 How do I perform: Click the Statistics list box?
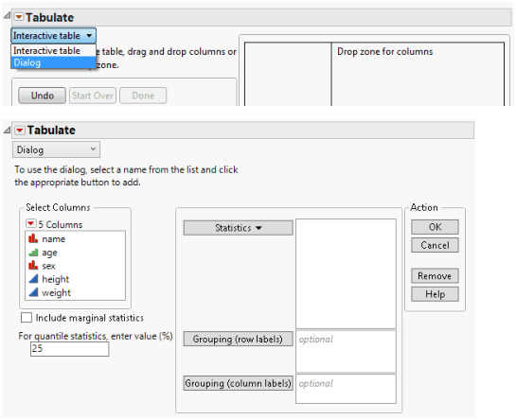(x=346, y=273)
